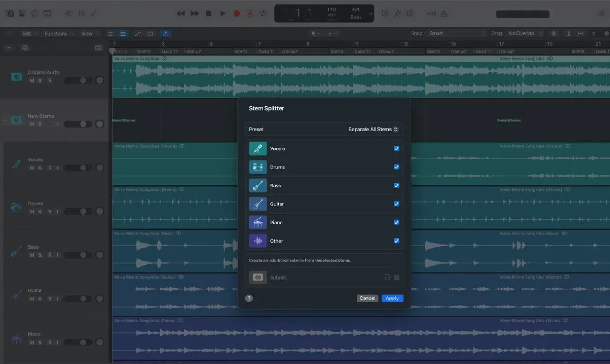The width and height of the screenshot is (610, 364).
Task: Open Quick Help icon in control bar
Action: click(35, 13)
